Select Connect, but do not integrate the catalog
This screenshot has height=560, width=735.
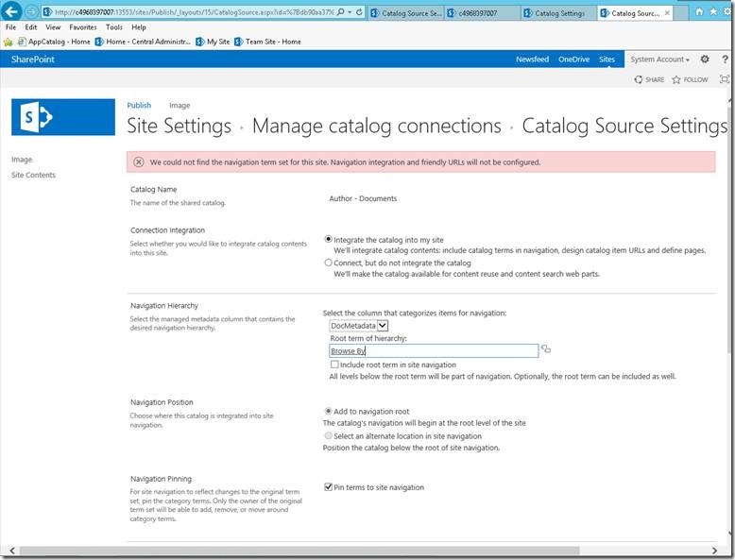(x=329, y=263)
